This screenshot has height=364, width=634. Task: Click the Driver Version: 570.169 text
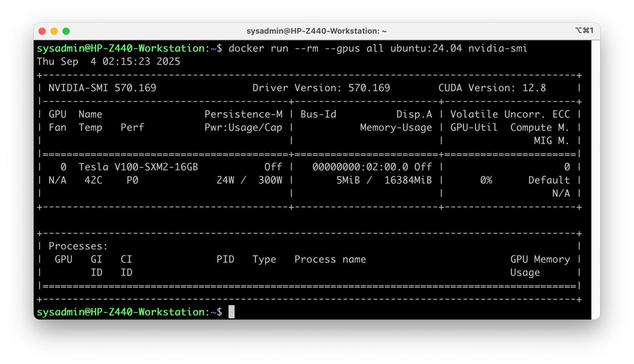pos(321,88)
